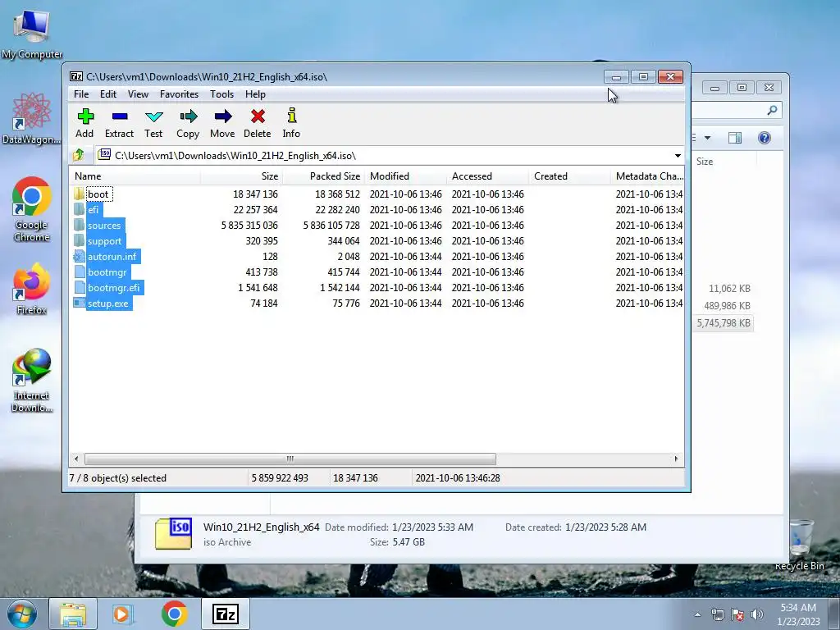Click Explorer search magnifier icon

point(772,111)
